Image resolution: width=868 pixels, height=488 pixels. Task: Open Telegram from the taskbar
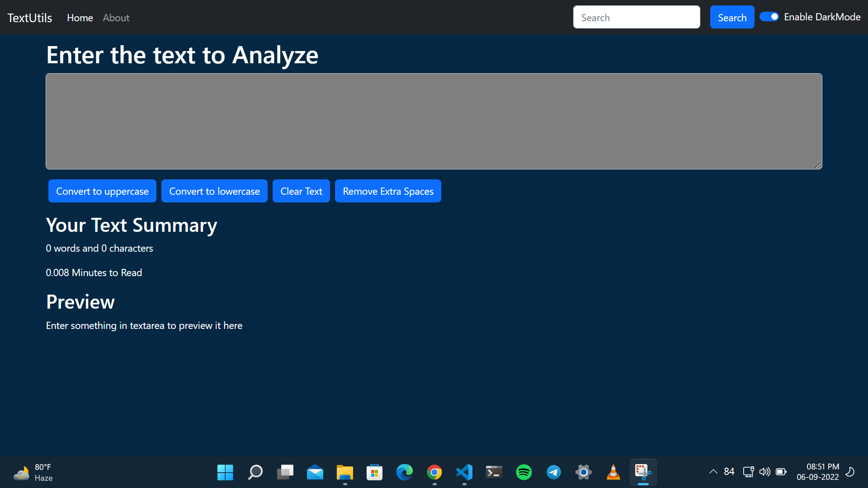tap(553, 472)
